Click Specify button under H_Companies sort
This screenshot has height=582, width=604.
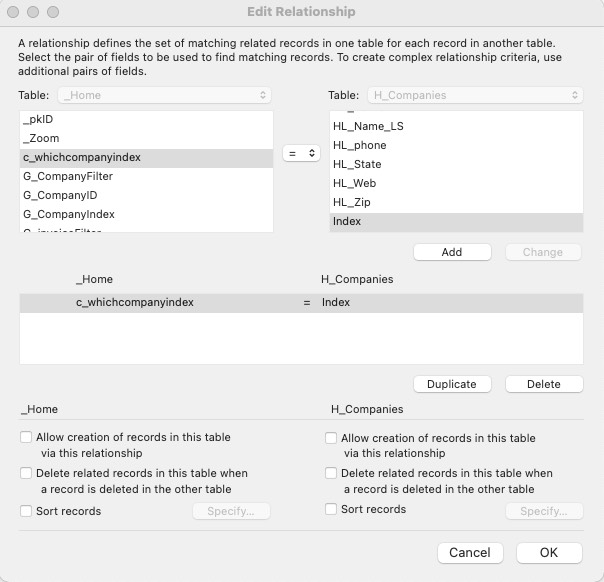tap(544, 511)
